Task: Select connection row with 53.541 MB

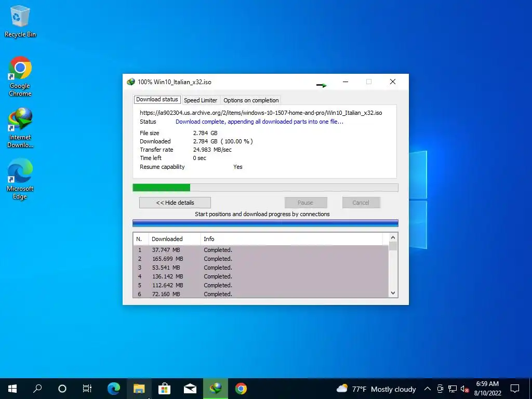Action: (261, 268)
